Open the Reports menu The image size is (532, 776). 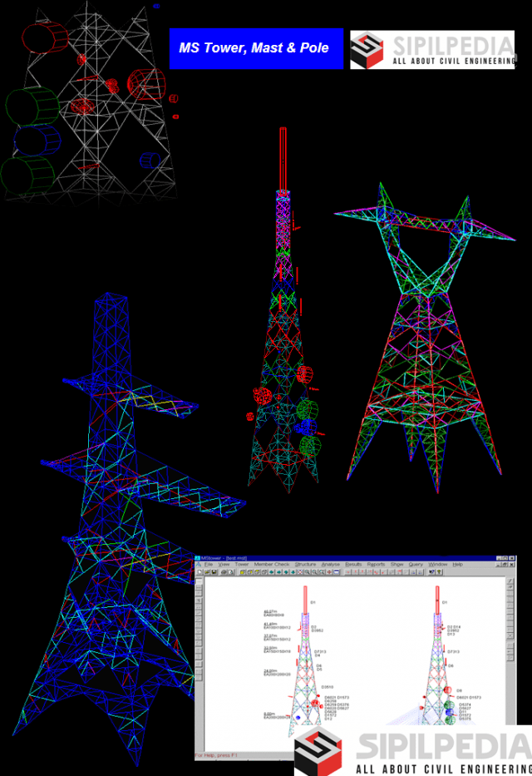[376, 565]
